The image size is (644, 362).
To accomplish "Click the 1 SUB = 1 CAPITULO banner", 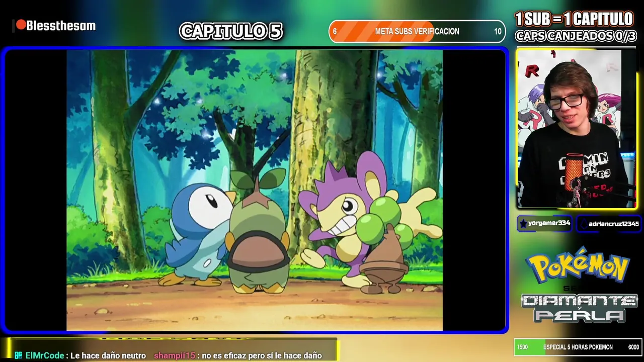I will (574, 20).
